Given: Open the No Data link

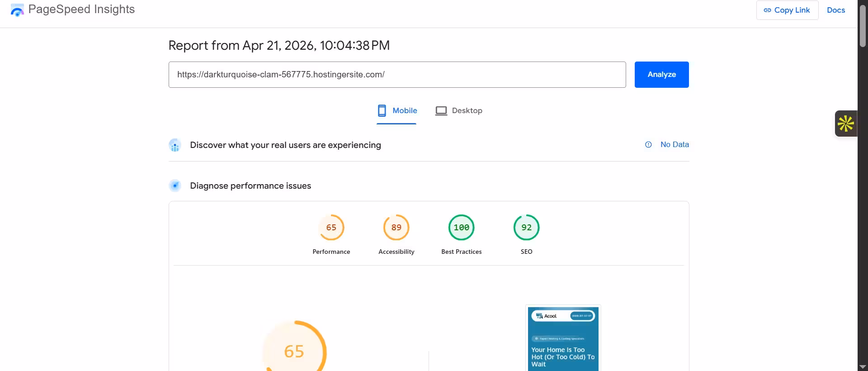Looking at the screenshot, I should pos(675,144).
